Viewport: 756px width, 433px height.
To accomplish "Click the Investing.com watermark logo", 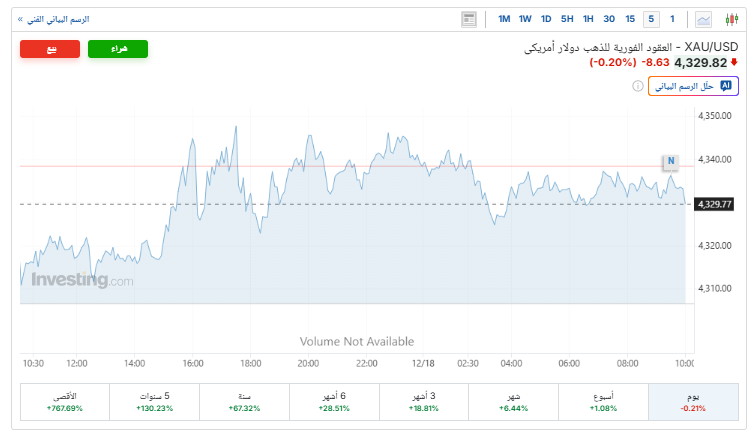I will (x=82, y=281).
